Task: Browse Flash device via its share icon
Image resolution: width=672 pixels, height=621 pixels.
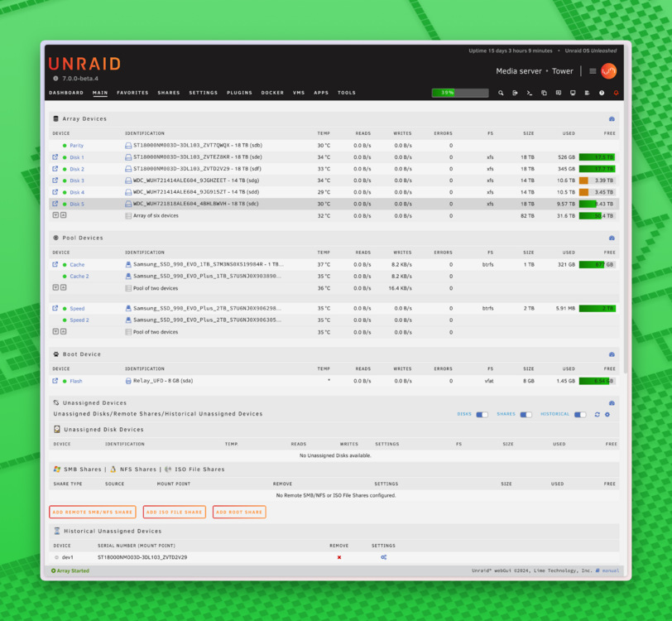Action: coord(55,381)
